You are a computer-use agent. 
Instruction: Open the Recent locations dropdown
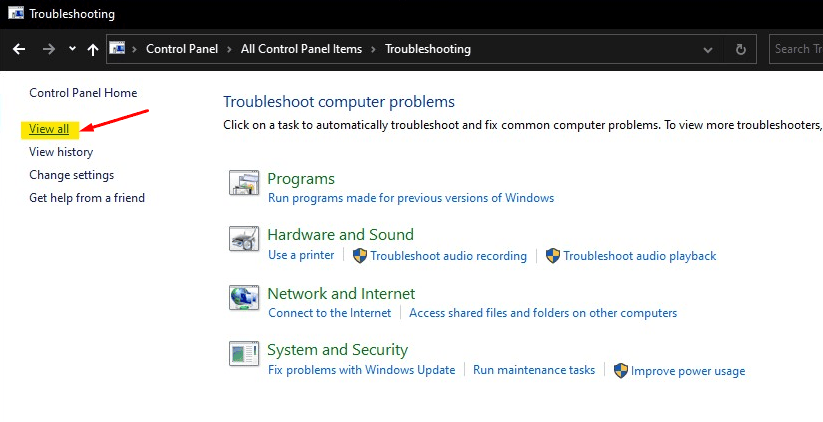click(72, 49)
